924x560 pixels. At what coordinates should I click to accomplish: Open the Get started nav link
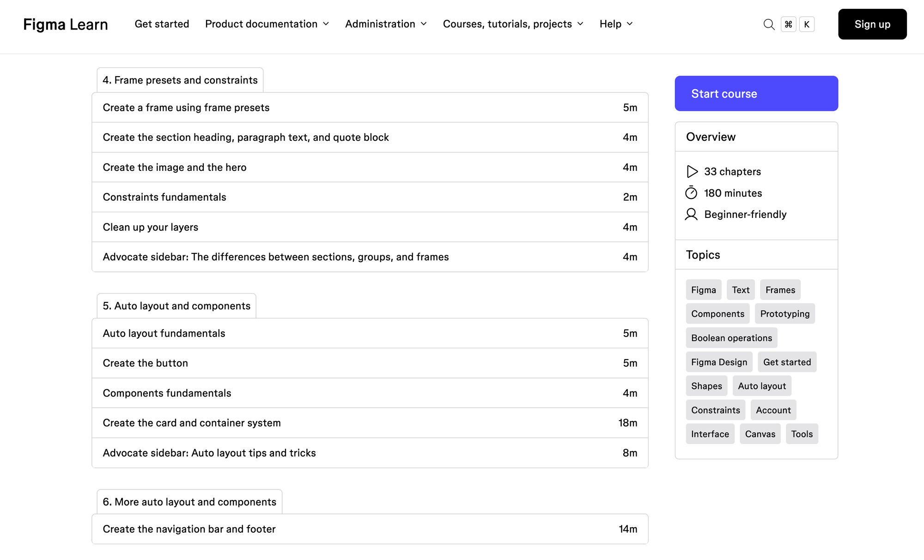pos(162,24)
